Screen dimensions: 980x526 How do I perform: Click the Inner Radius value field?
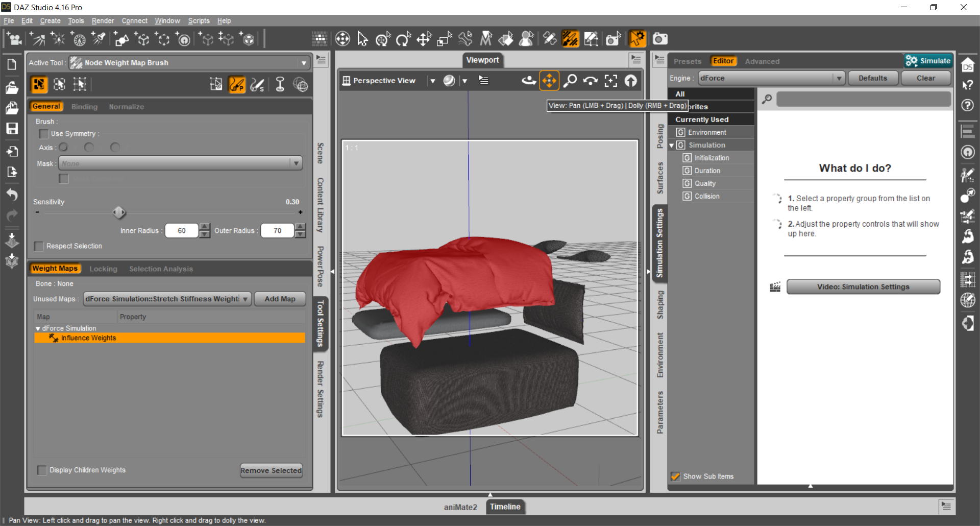pyautogui.click(x=182, y=231)
